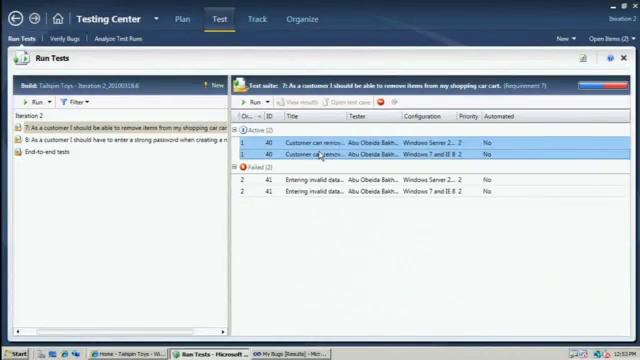This screenshot has width=640, height=360.
Task: Click the Test suite header icon
Action: [x=240, y=85]
